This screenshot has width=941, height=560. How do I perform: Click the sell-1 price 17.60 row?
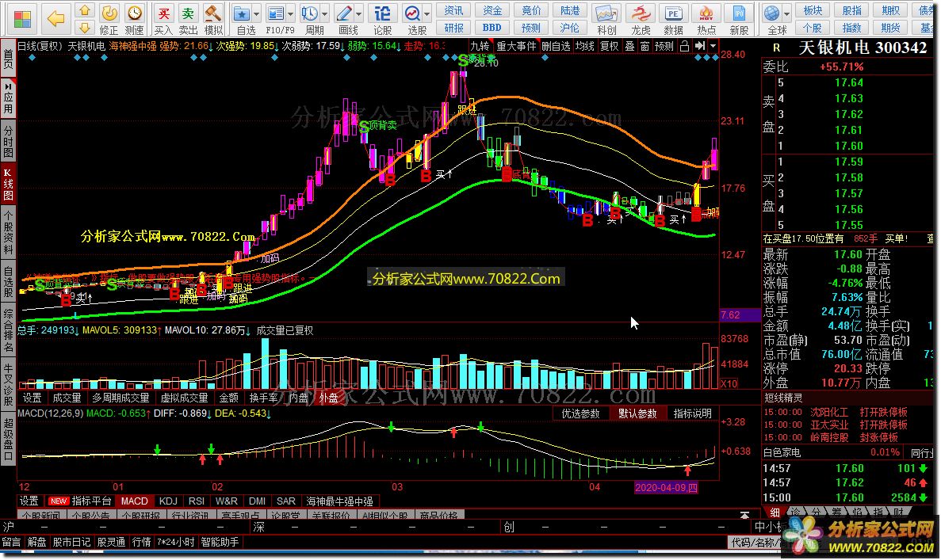click(x=847, y=146)
